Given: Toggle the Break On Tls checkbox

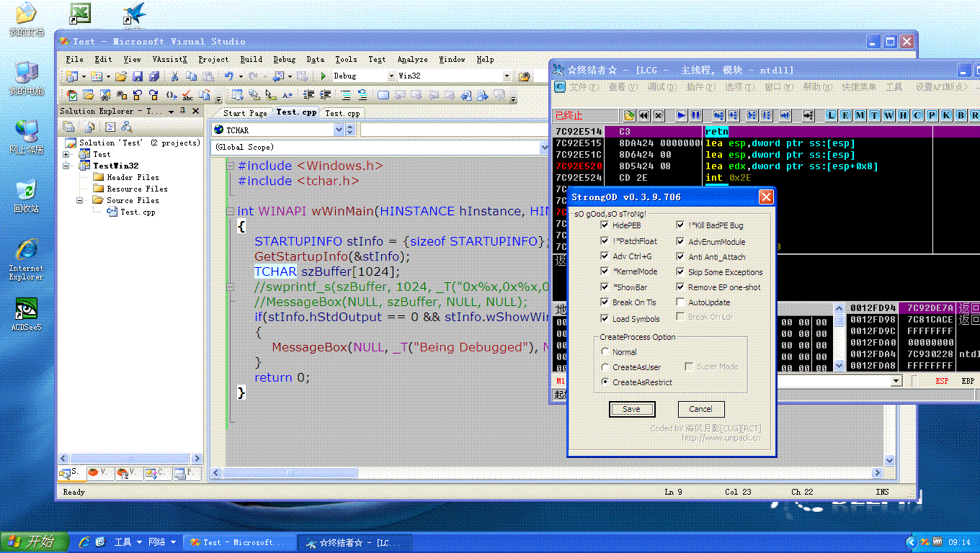Looking at the screenshot, I should click(x=605, y=302).
